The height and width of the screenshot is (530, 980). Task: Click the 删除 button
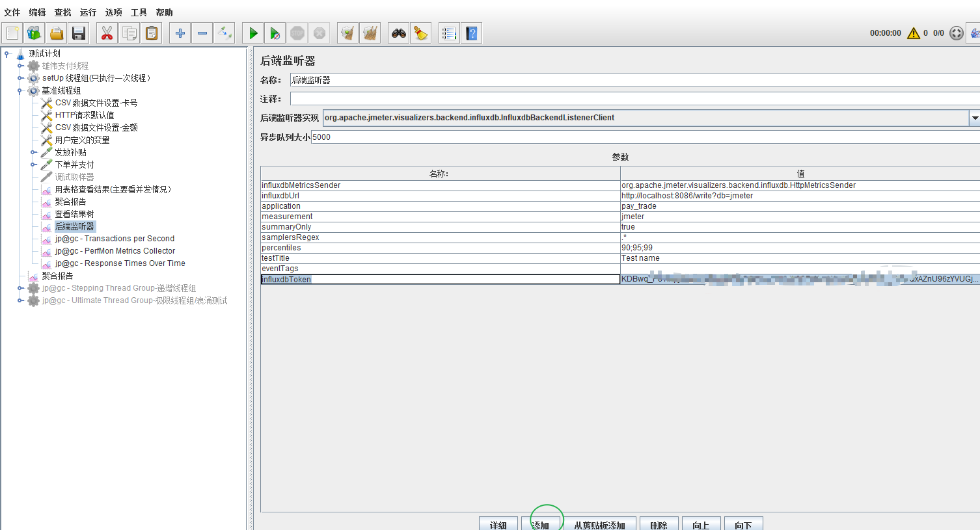(659, 524)
